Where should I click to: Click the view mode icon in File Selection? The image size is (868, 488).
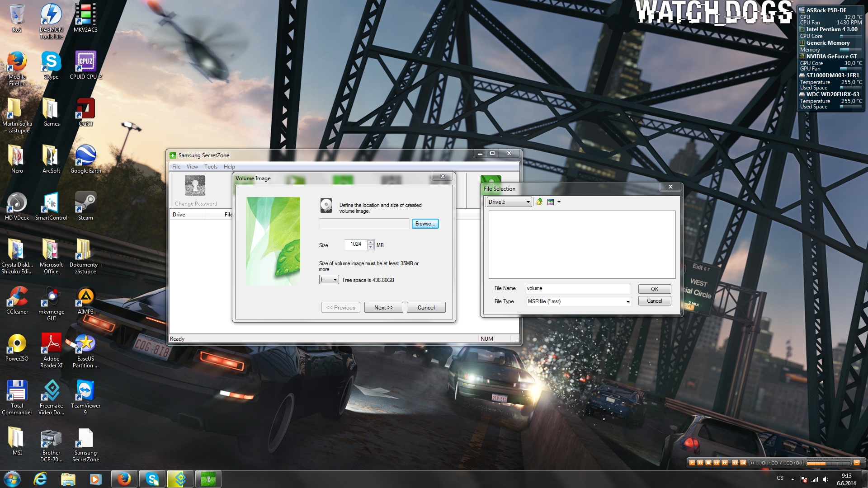550,202
